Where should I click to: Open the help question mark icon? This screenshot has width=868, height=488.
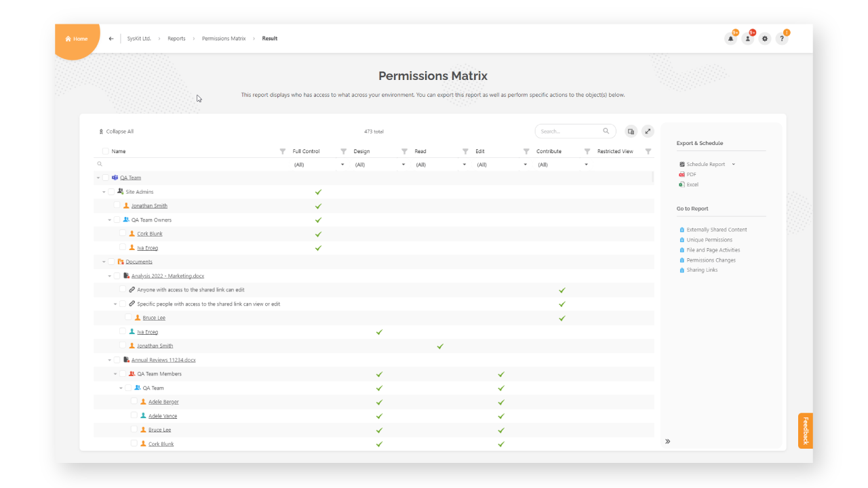click(781, 39)
